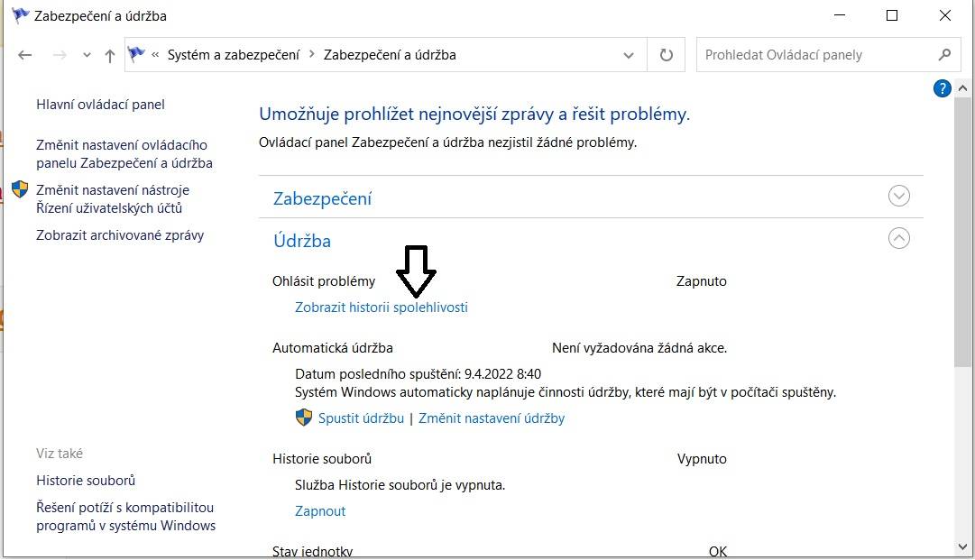
Task: Click the shield icon beside Spustit údržbu
Action: tap(303, 418)
